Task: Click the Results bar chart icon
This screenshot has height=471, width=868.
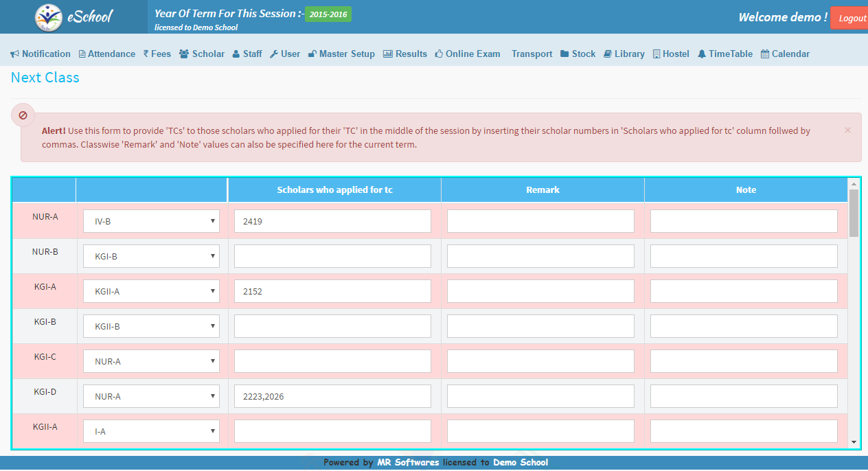Action: click(x=387, y=54)
